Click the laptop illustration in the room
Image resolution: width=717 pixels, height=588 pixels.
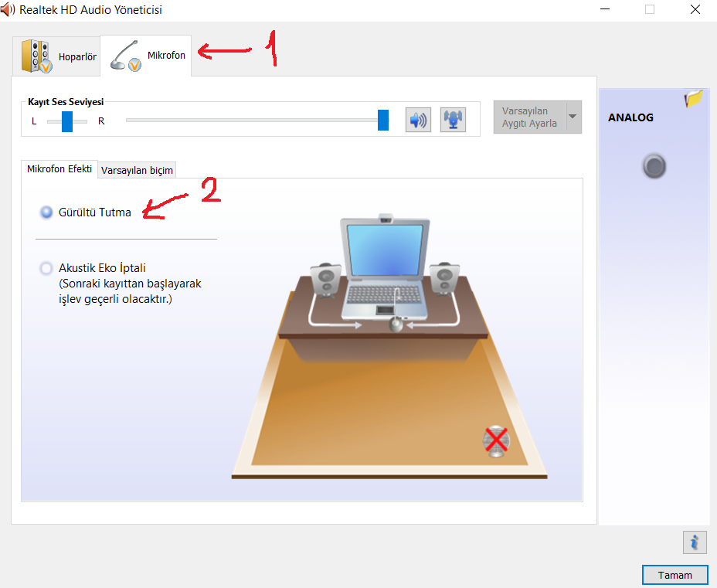pyautogui.click(x=385, y=267)
